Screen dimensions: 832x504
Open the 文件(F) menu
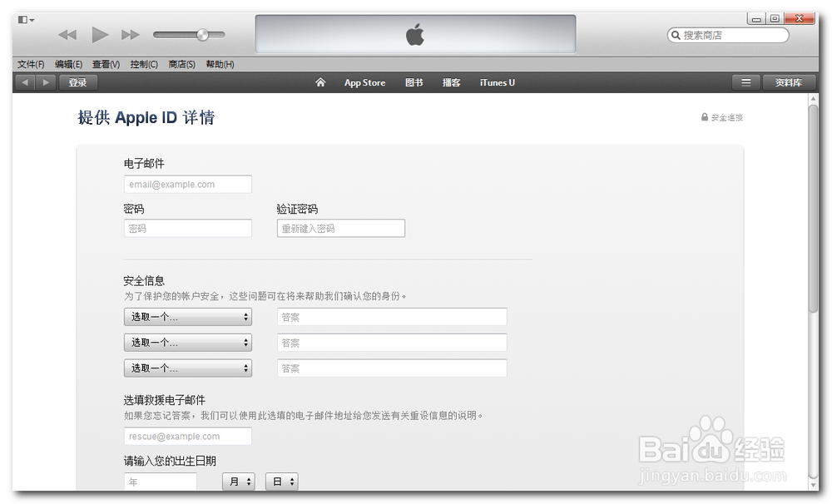[31, 64]
